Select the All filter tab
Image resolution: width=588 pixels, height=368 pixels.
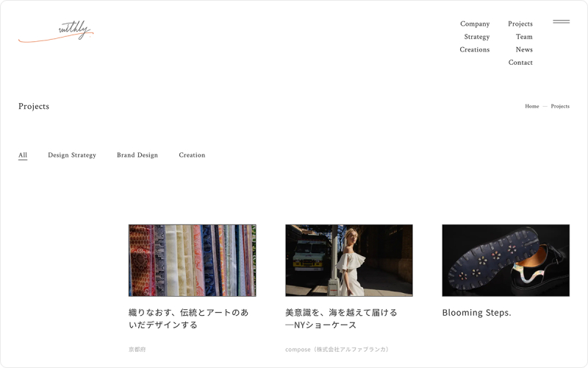point(23,155)
